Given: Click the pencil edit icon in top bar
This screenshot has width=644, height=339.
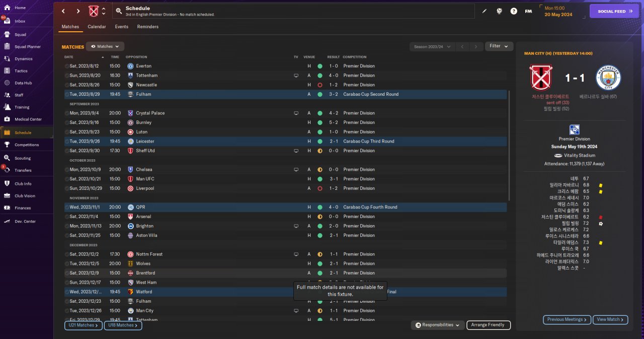Looking at the screenshot, I should 485,11.
